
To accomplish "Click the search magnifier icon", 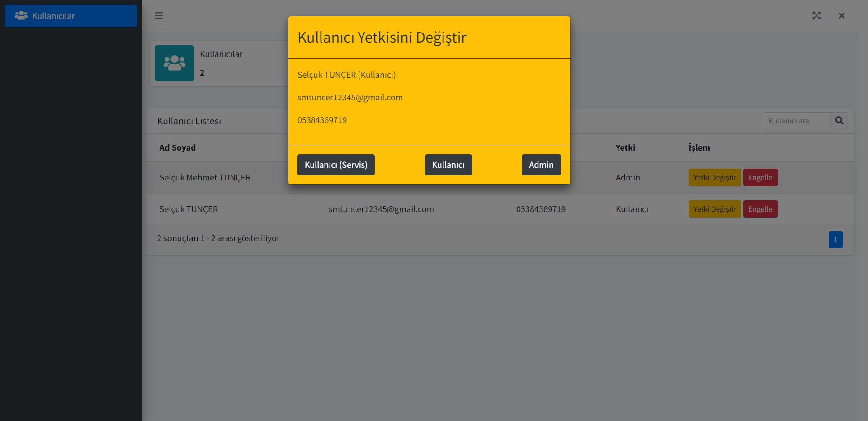I will tap(840, 121).
